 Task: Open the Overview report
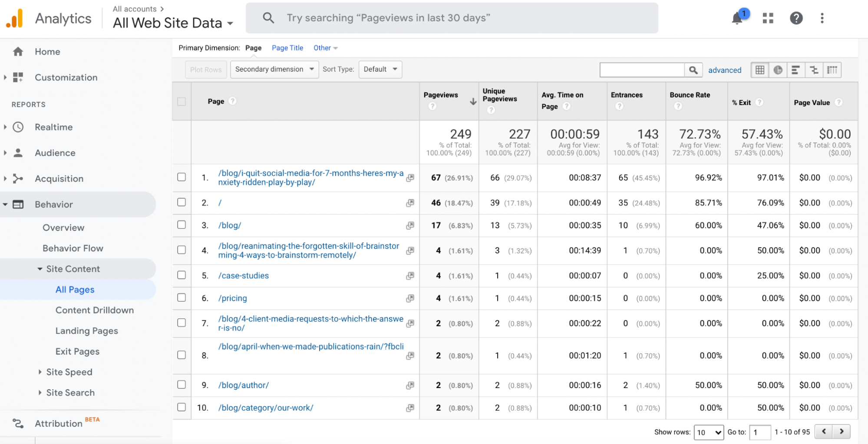click(63, 228)
